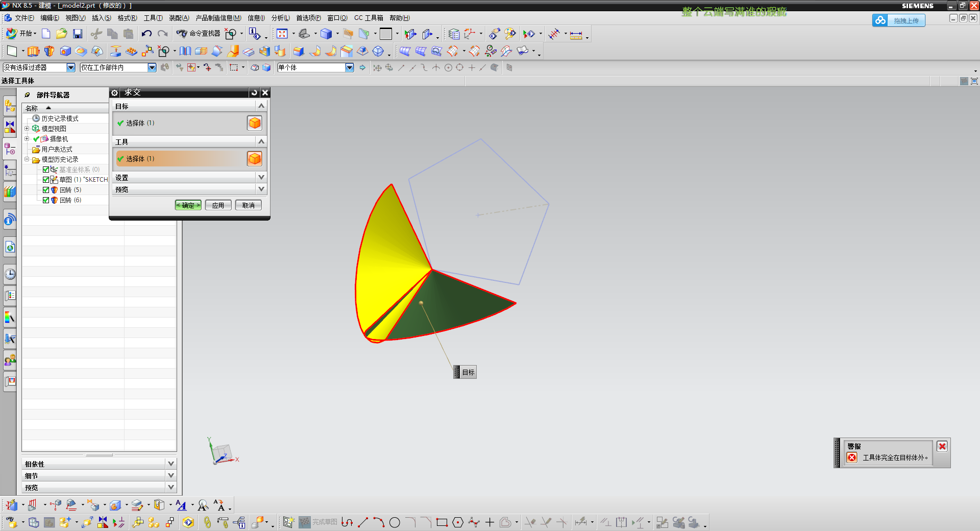The width and height of the screenshot is (980, 531).
Task: Click the 取消 button
Action: point(248,205)
